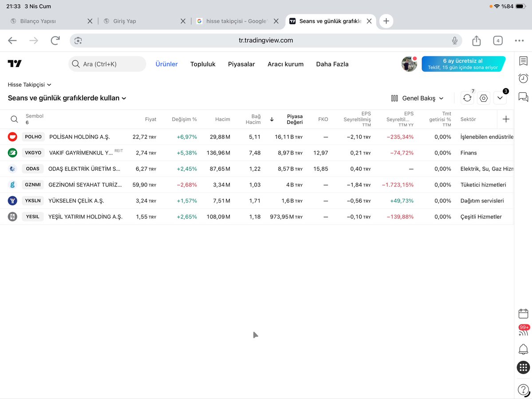532x399 pixels.
Task: Sort by Hacim column header
Action: (x=223, y=119)
